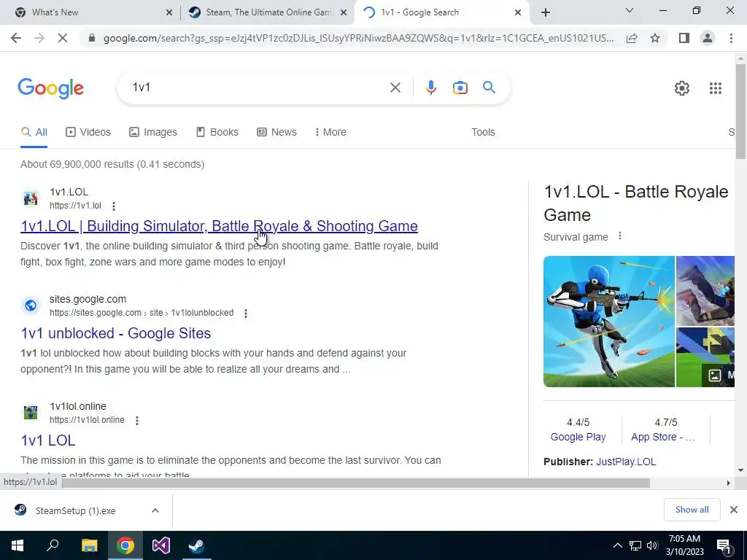This screenshot has height=560, width=747.
Task: Open the SteamSetup (1).exe download
Action: 75,510
